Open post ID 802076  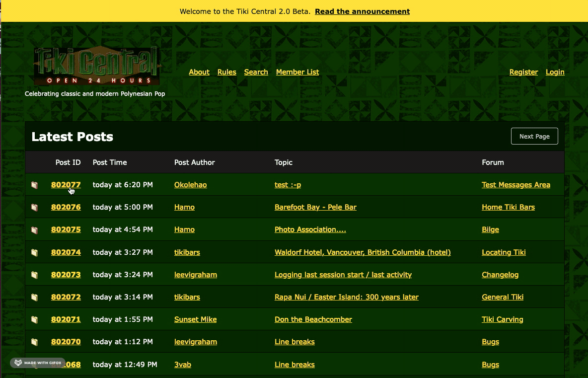66,207
